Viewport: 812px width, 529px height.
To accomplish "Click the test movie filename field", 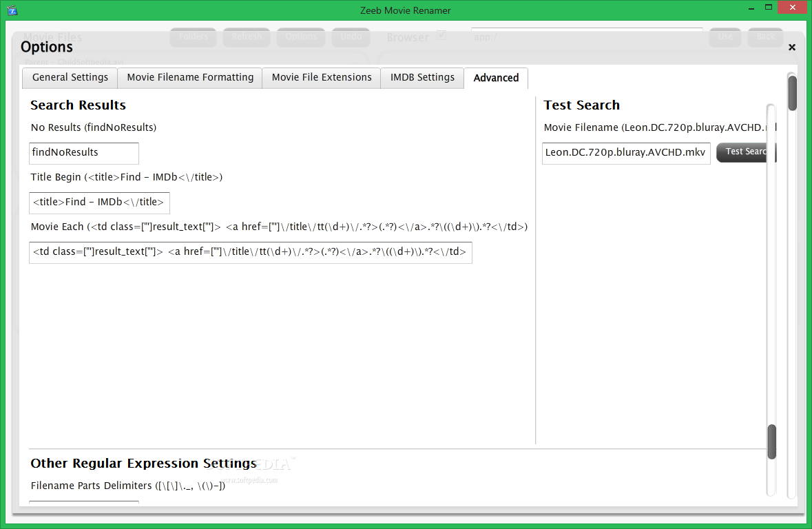I will pyautogui.click(x=626, y=154).
